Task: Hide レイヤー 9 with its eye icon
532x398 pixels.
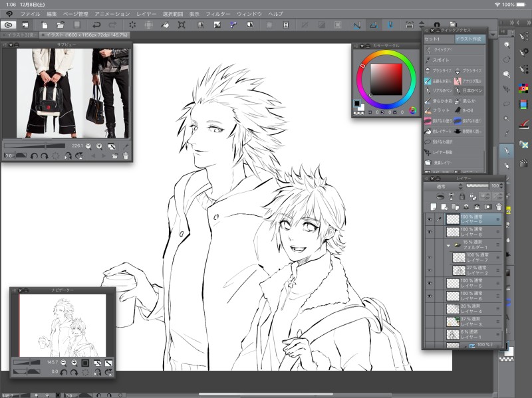Action: tap(429, 219)
